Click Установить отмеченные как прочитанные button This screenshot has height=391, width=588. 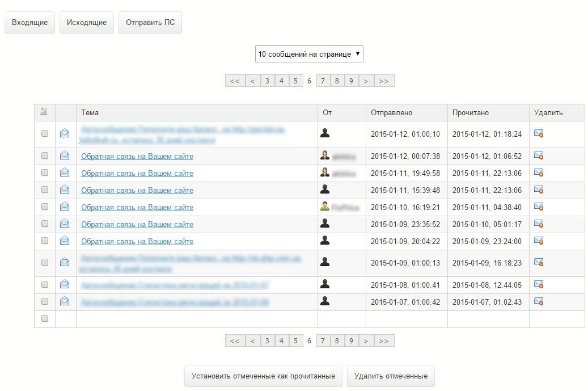pos(263,376)
